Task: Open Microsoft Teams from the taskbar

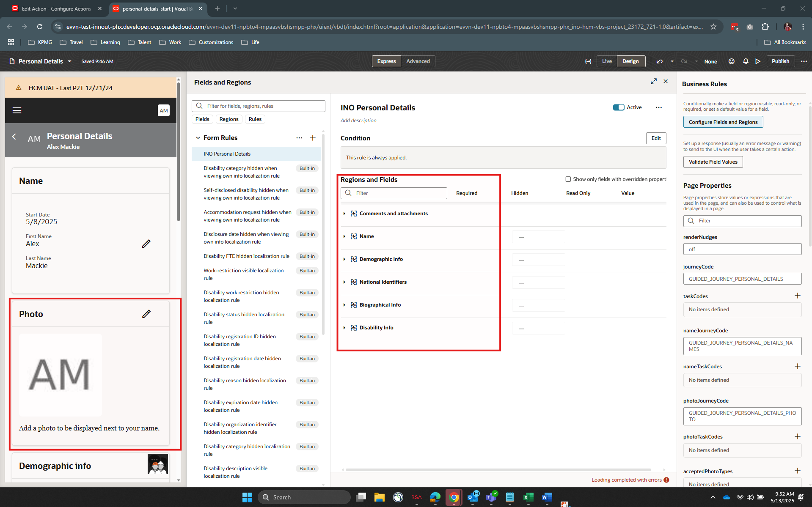Action: point(491,497)
